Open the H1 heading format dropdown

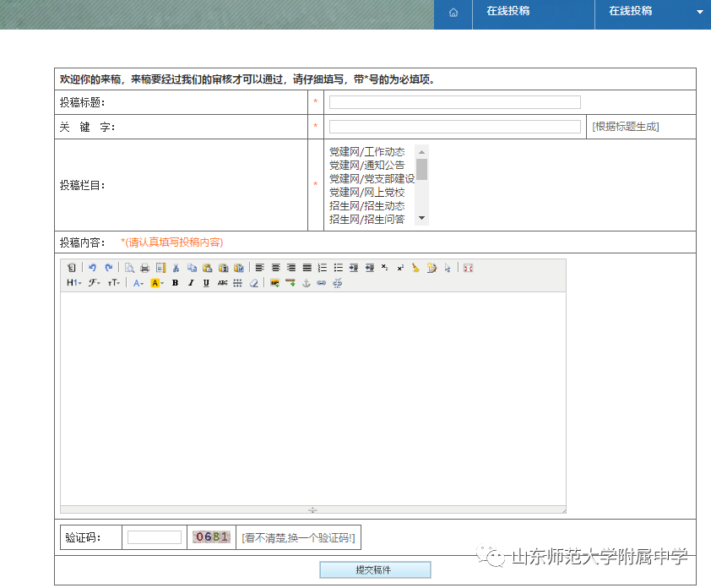[x=74, y=283]
